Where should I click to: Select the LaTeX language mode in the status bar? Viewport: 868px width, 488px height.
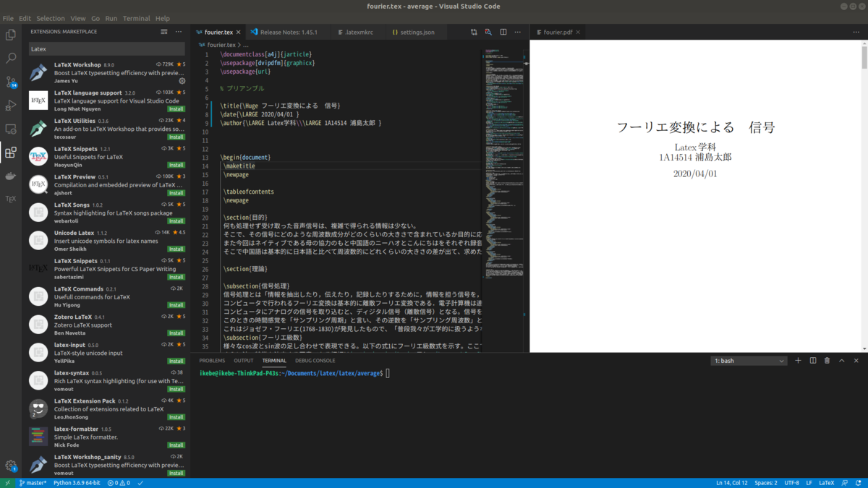825,482
